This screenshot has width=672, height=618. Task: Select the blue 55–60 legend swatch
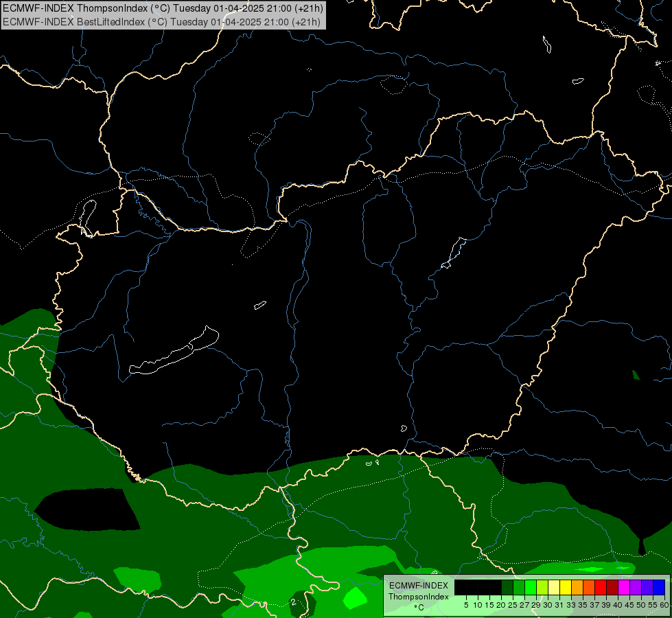coord(659,587)
